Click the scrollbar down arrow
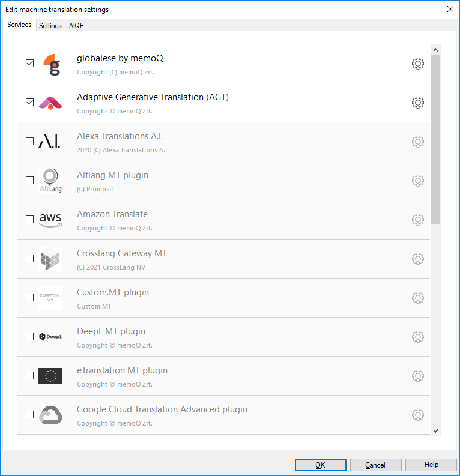This screenshot has height=476, width=460. [436, 430]
